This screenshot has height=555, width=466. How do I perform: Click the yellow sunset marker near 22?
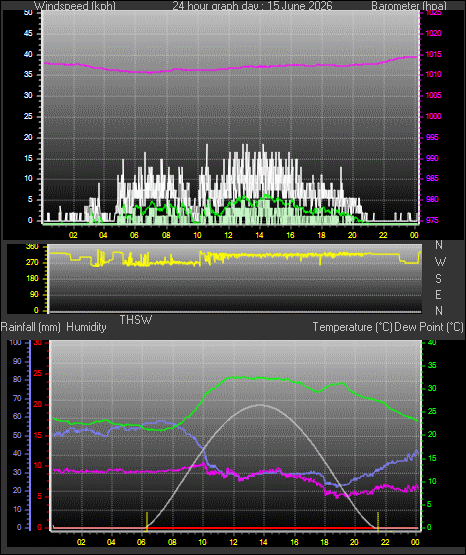tap(378, 521)
